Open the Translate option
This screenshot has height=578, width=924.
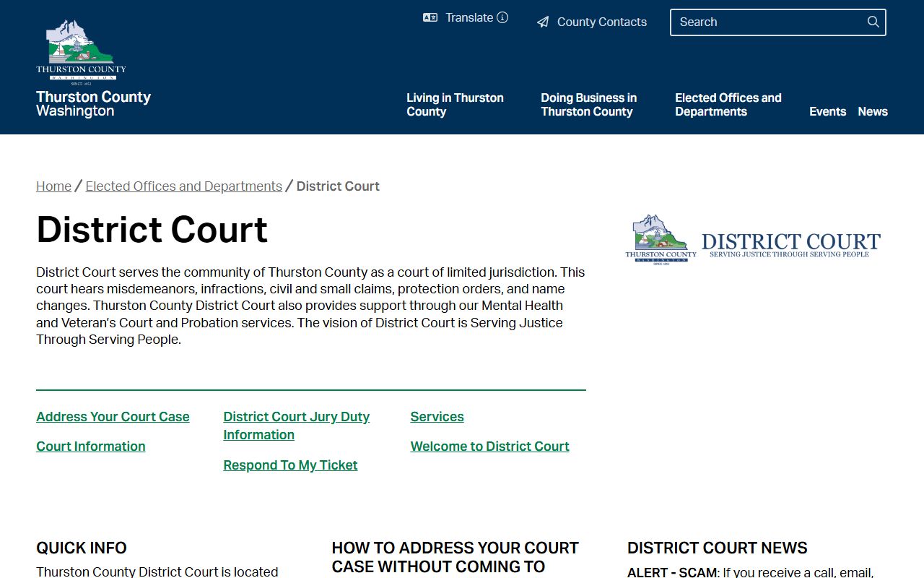[469, 17]
